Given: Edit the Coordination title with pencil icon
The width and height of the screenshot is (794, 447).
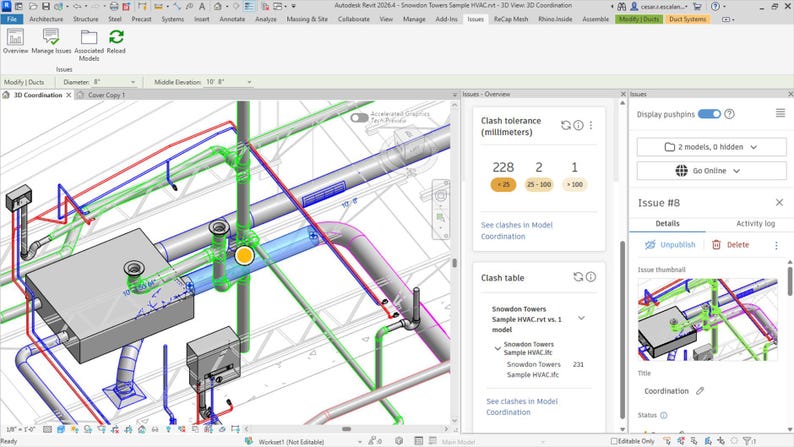Looking at the screenshot, I should click(x=700, y=391).
